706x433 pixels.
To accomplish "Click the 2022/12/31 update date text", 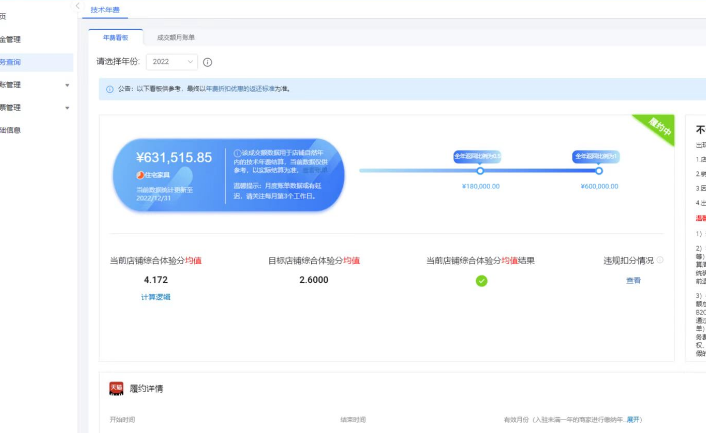I will (154, 198).
